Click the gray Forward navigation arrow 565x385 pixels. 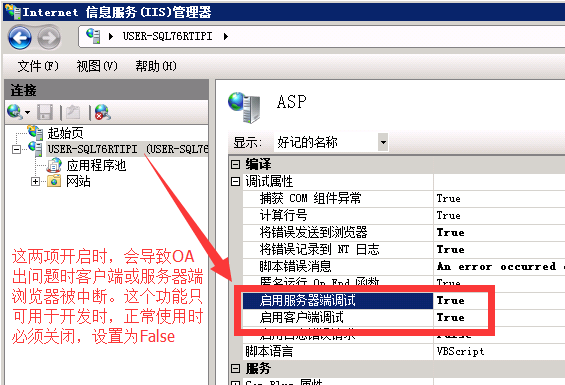pos(49,37)
